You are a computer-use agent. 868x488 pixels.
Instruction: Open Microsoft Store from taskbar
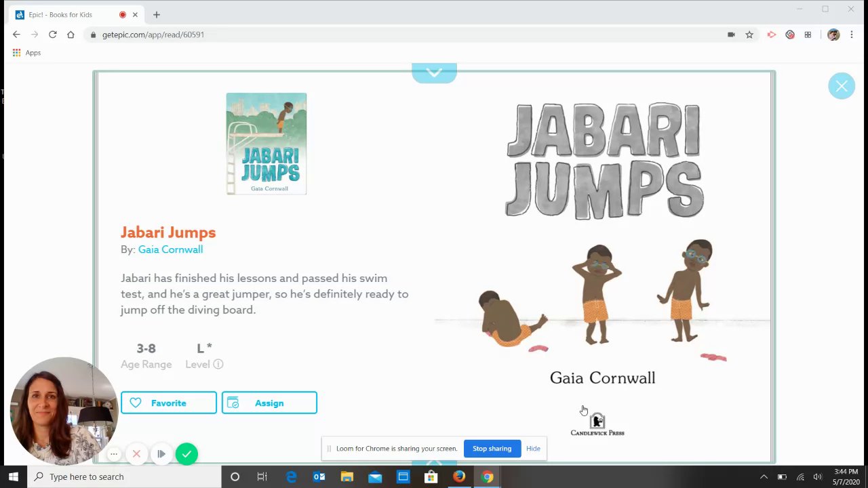pyautogui.click(x=431, y=476)
